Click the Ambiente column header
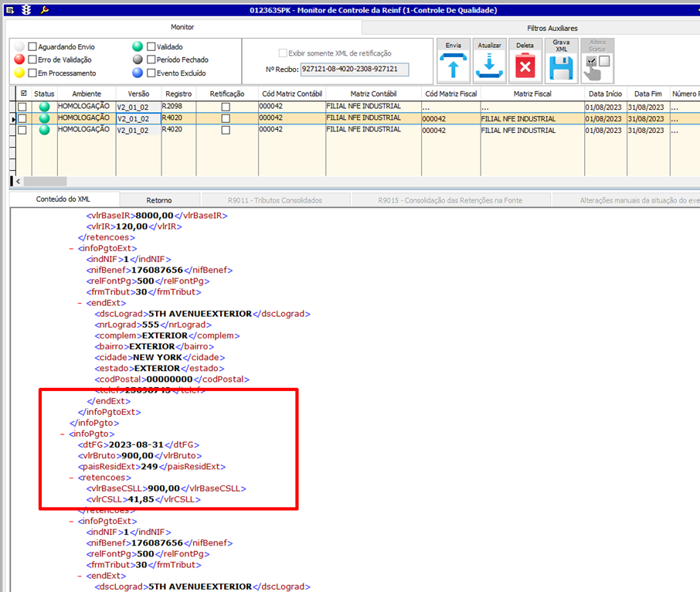Screen dimensions: 700x592 [x=87, y=94]
